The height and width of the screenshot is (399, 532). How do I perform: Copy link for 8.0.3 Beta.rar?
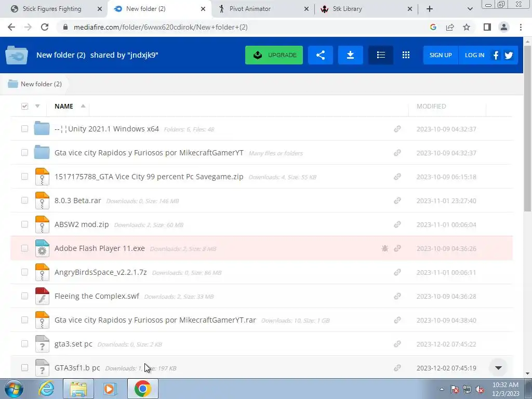(397, 201)
